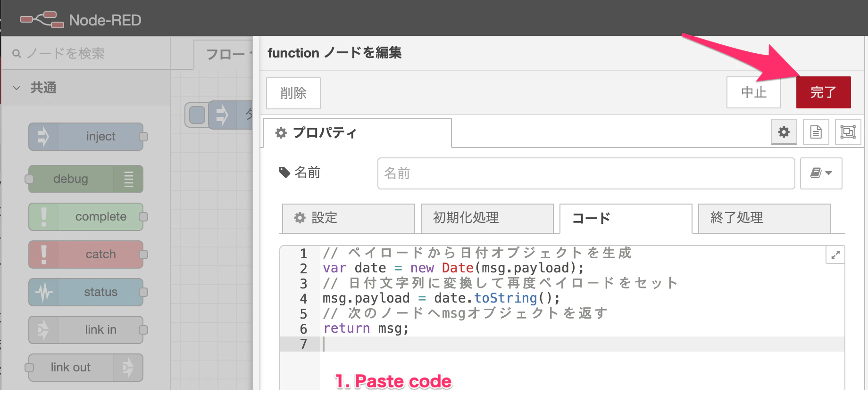
Task: Click the 中止 button
Action: click(x=753, y=92)
